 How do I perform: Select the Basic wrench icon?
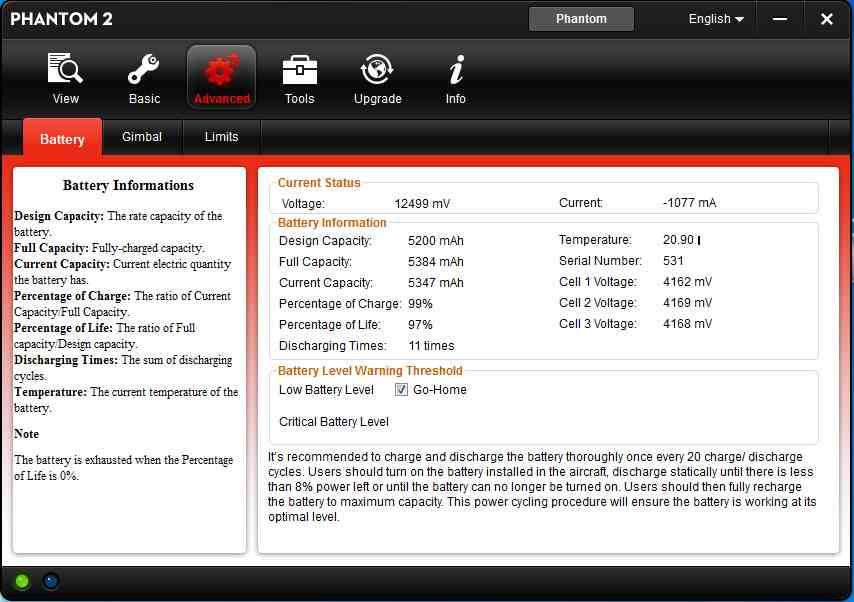pyautogui.click(x=144, y=70)
